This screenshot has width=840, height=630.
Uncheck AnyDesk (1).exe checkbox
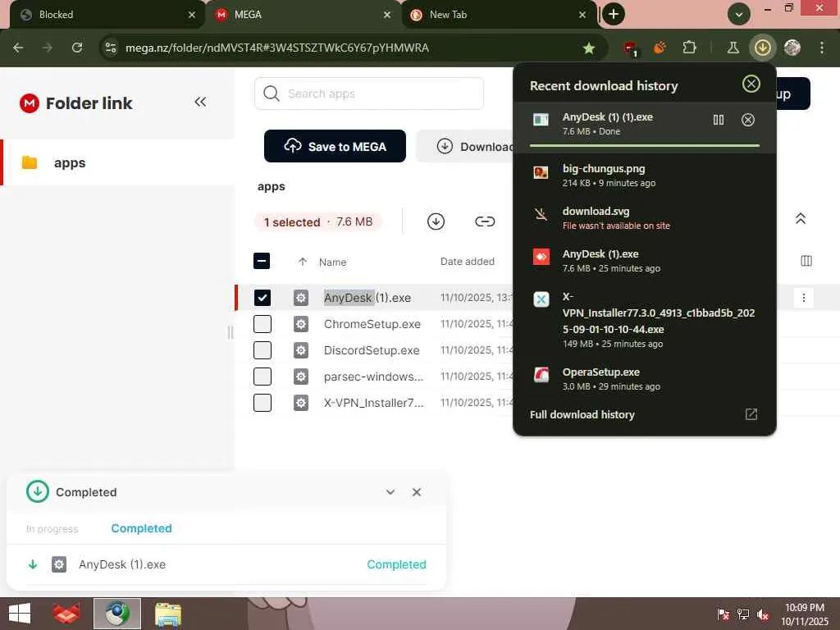262,298
